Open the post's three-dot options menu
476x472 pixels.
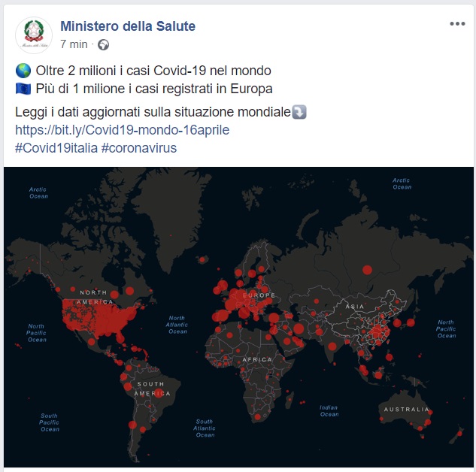coord(457,24)
